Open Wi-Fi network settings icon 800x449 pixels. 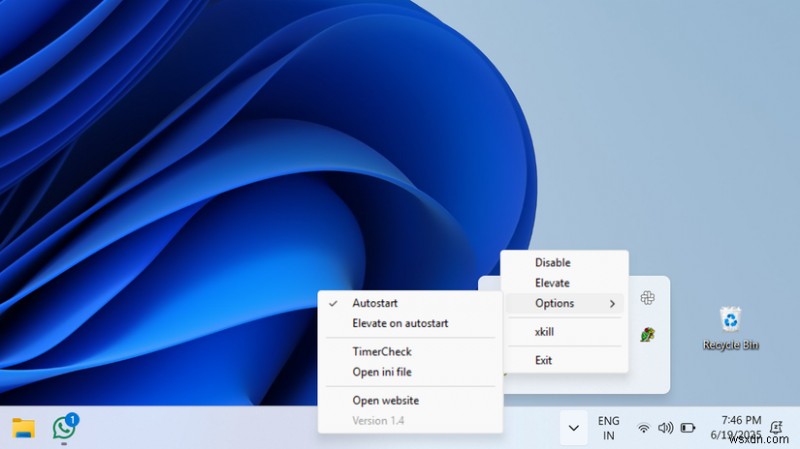click(644, 428)
